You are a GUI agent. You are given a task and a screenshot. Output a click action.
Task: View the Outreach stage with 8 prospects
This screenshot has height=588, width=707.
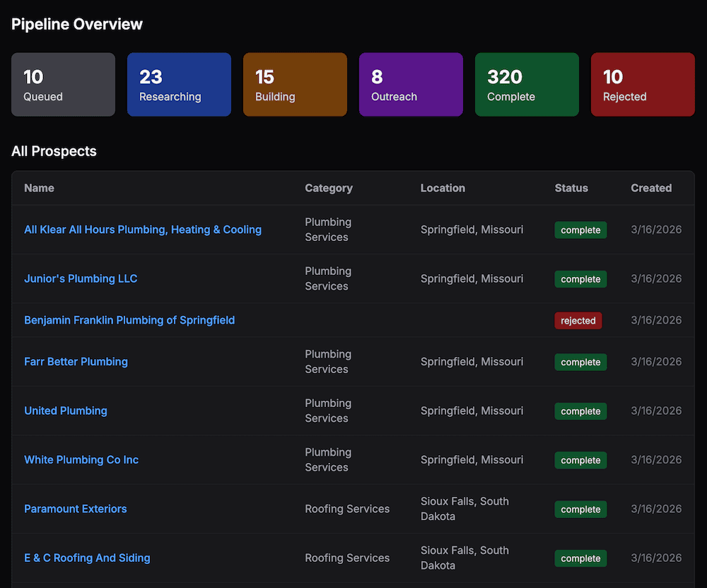pyautogui.click(x=411, y=84)
